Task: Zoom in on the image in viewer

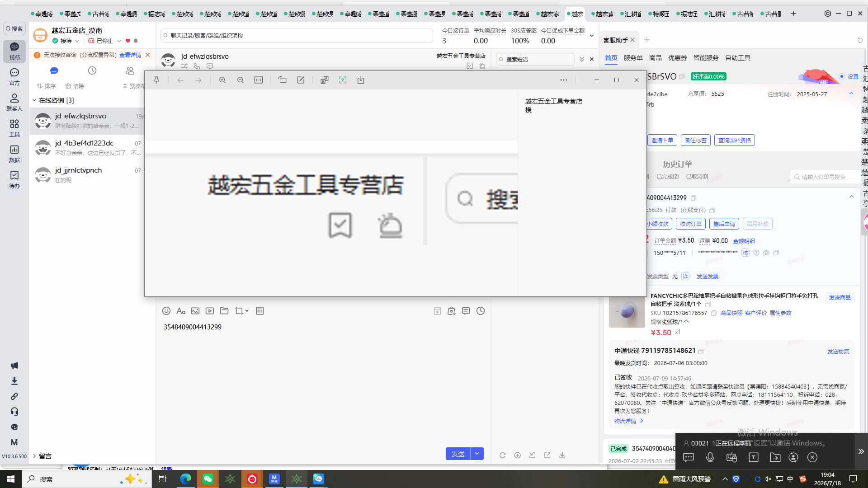Action: tap(222, 80)
